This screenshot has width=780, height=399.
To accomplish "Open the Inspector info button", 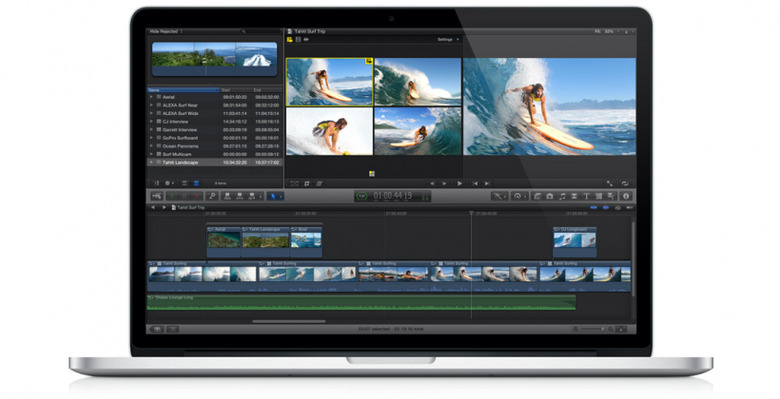I will pyautogui.click(x=626, y=196).
